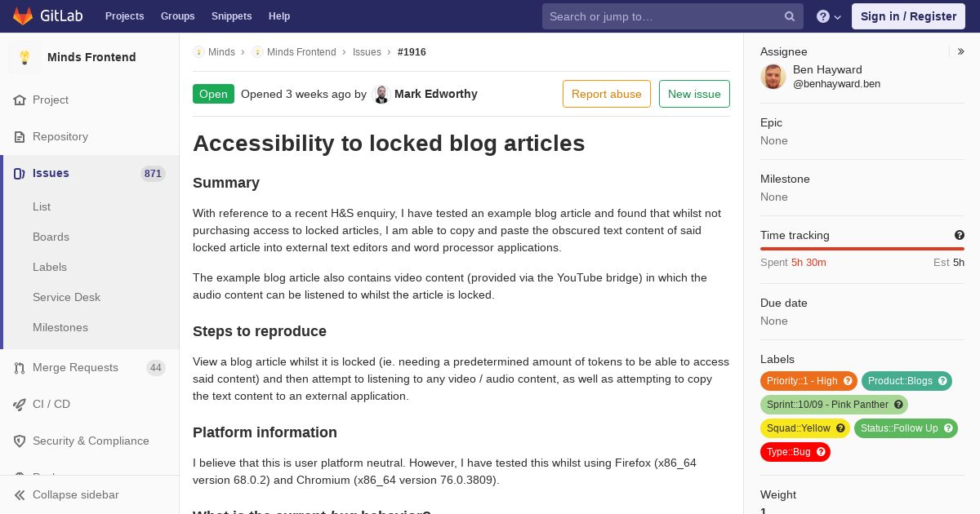Click the GitLab fox logo

tap(23, 16)
